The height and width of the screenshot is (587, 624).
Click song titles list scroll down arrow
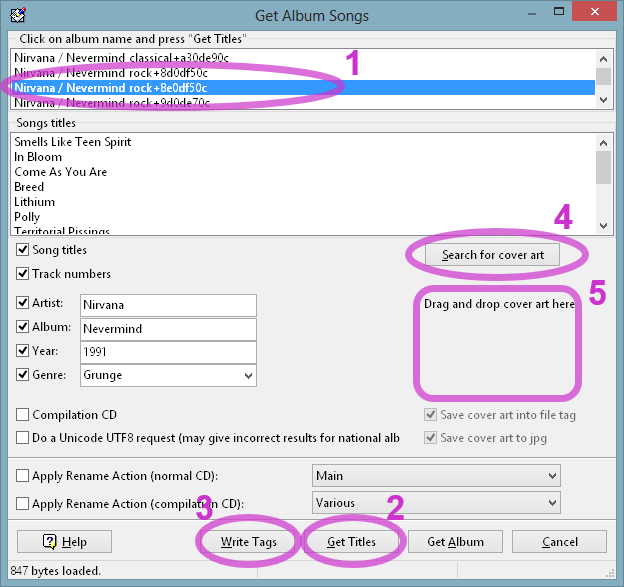coord(603,226)
